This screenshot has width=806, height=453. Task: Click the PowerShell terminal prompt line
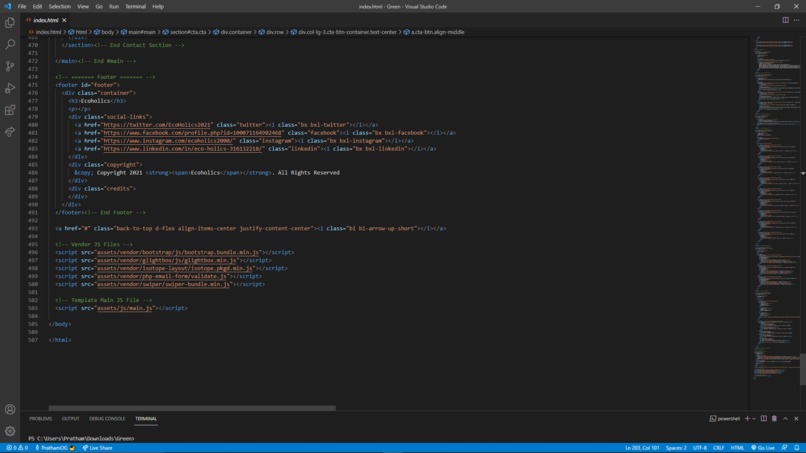[x=81, y=439]
